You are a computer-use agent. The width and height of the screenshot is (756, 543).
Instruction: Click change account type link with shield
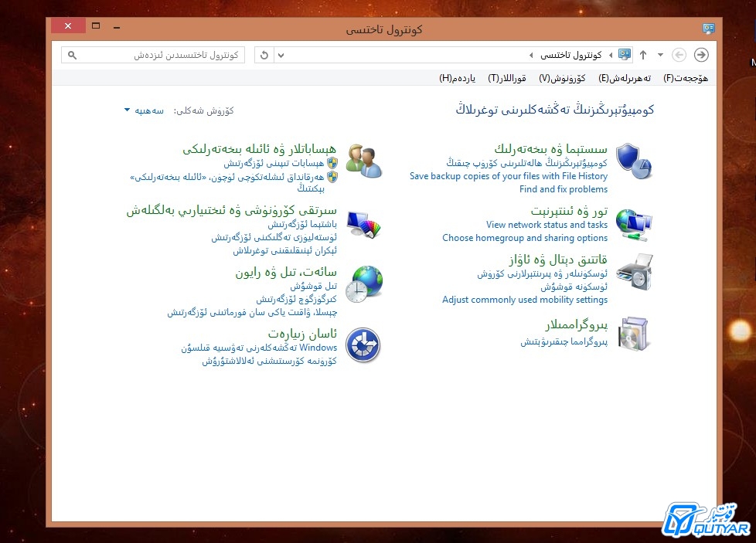[x=274, y=163]
